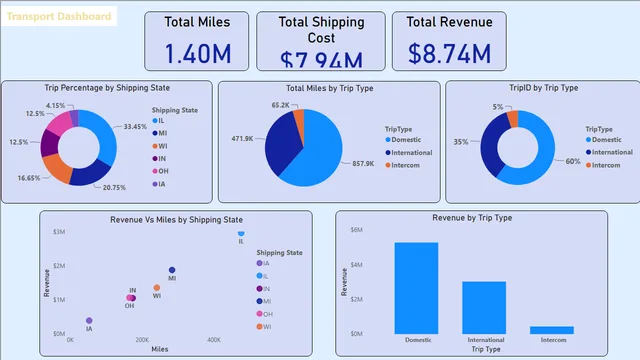
Task: Click IA legend entry in Trip Percentage chart
Action: pos(159,184)
